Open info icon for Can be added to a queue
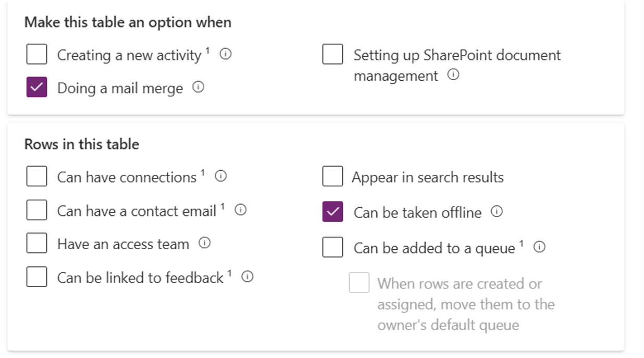The width and height of the screenshot is (644, 358). tap(540, 247)
